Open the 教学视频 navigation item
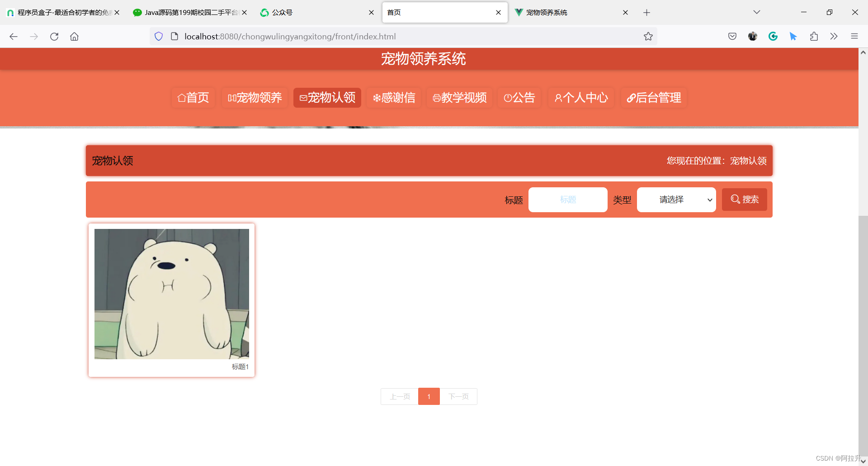Screen dimensions: 868x466 click(x=459, y=98)
